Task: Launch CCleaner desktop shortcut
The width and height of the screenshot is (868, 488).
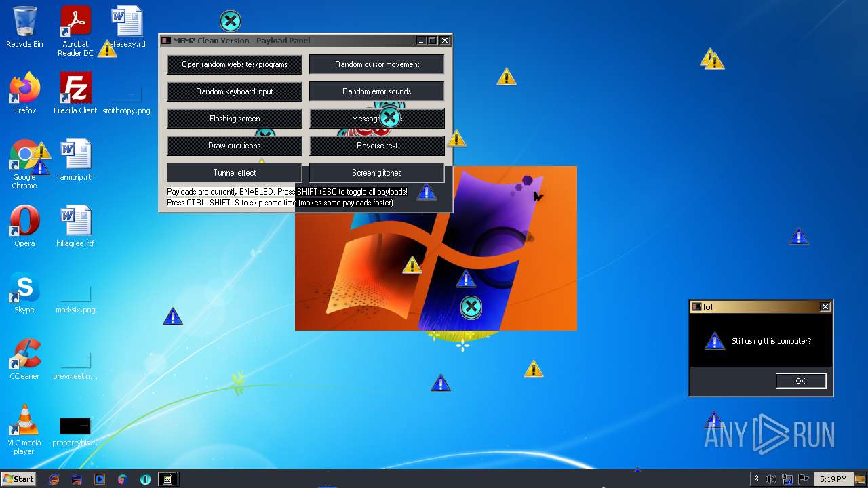Action: [24, 359]
